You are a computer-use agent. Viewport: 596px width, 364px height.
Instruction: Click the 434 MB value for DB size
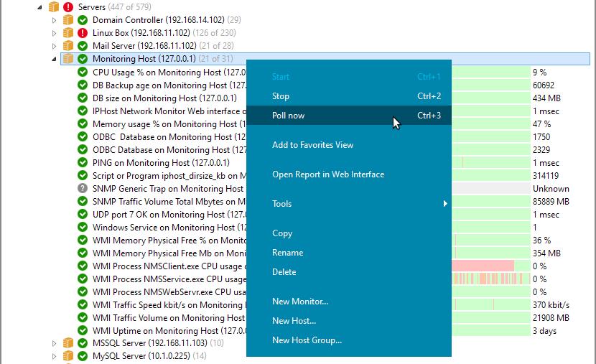click(x=546, y=98)
